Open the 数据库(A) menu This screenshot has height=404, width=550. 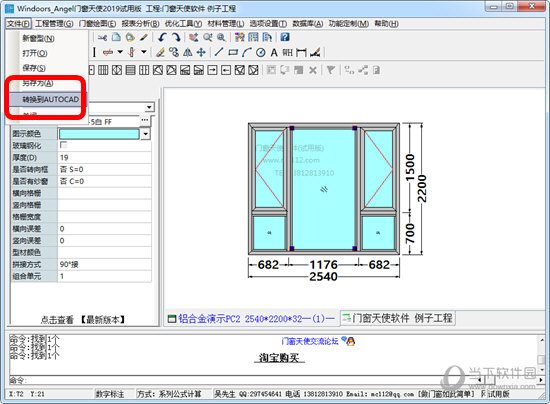(x=308, y=23)
